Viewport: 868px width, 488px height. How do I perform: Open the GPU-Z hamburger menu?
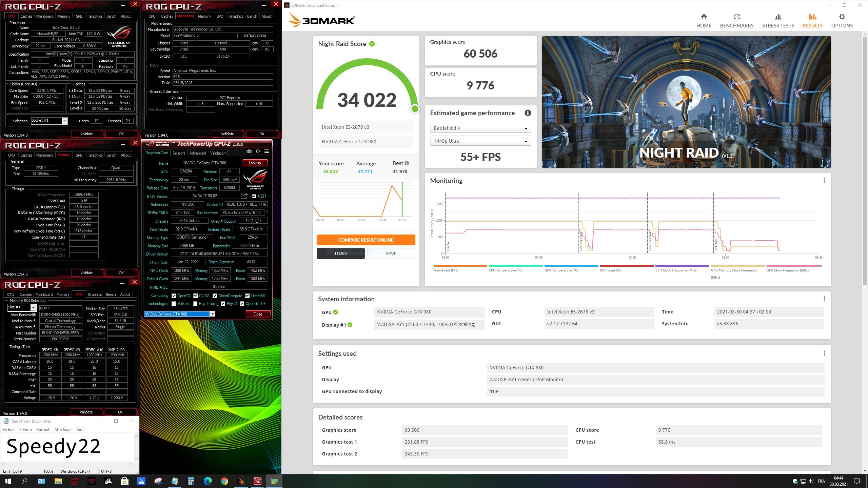tap(267, 151)
